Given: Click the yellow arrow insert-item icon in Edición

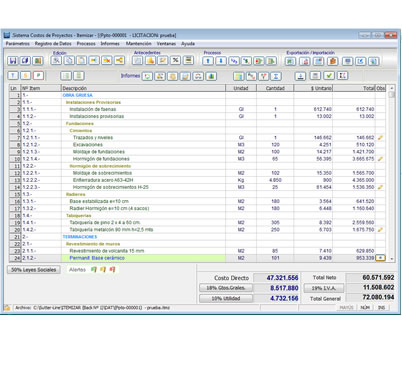Looking at the screenshot, I should [94, 61].
